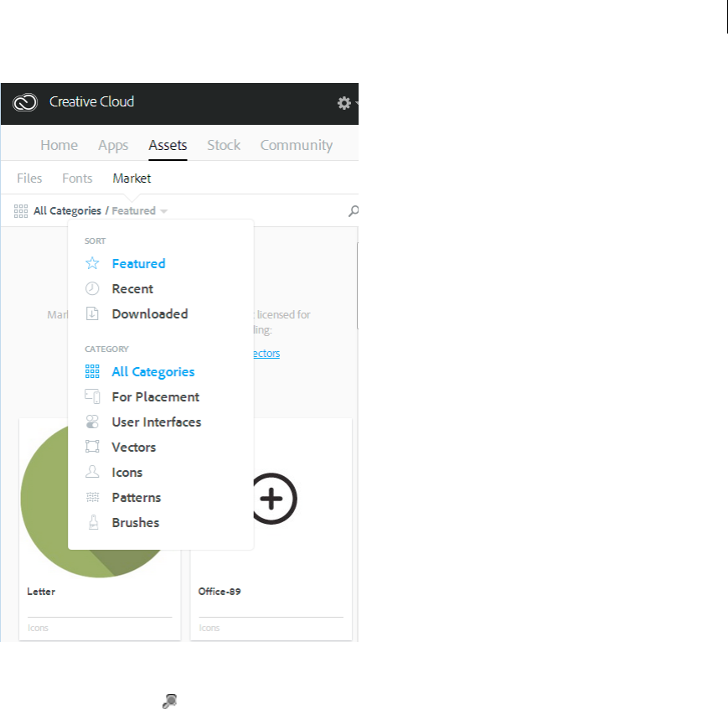728x709 pixels.
Task: Click the All Categories grid icon in header
Action: 21,211
